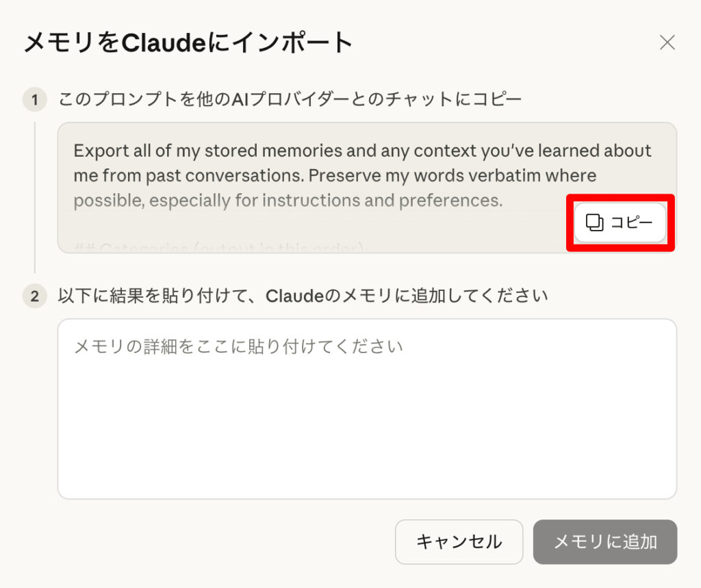Close the memory import dialog
The image size is (701, 588).
[x=667, y=43]
